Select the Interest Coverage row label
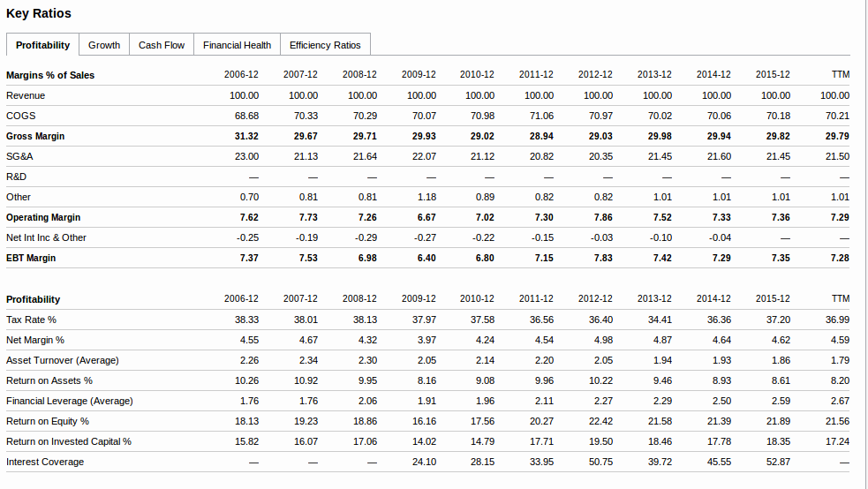Screen dimensions: 868x489 [45, 462]
